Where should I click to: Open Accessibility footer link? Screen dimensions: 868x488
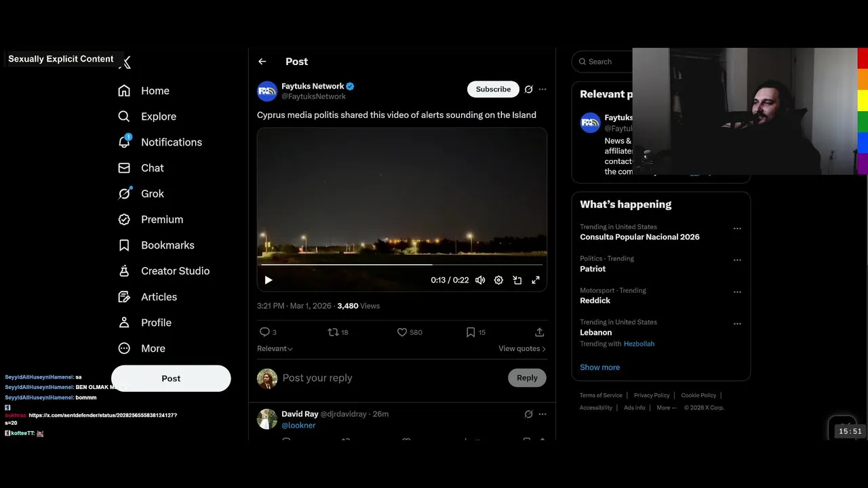(x=596, y=408)
